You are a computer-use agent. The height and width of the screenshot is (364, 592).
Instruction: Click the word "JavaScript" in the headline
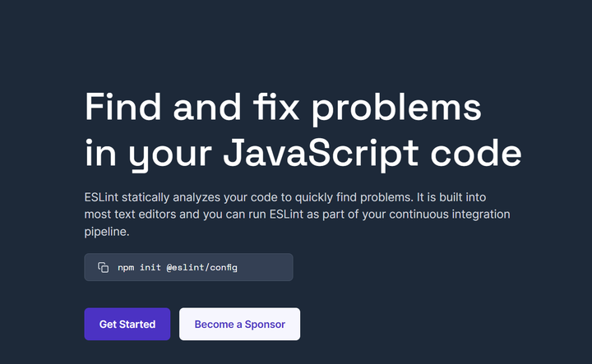point(321,154)
